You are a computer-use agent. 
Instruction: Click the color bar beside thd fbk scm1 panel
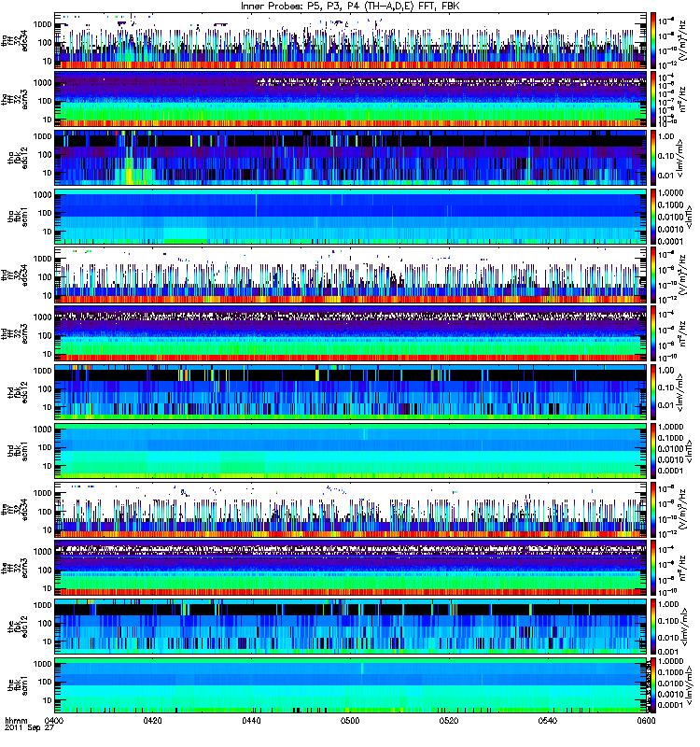pyautogui.click(x=652, y=451)
